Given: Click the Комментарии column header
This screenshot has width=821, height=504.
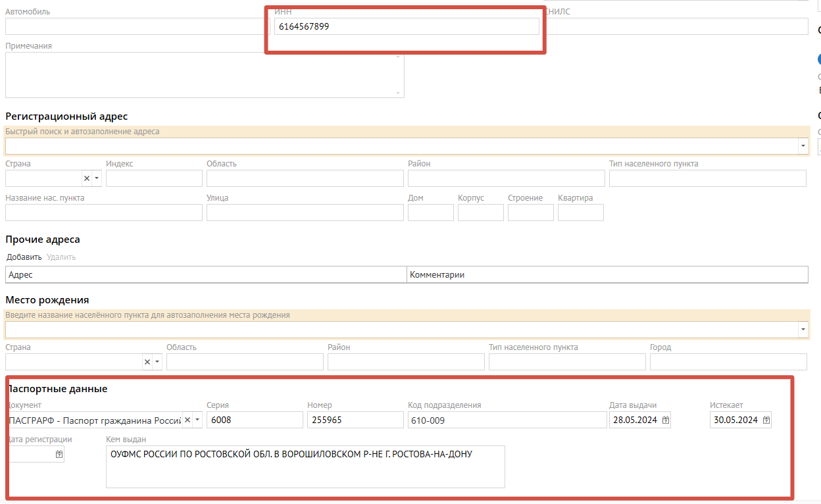Looking at the screenshot, I should (x=608, y=274).
